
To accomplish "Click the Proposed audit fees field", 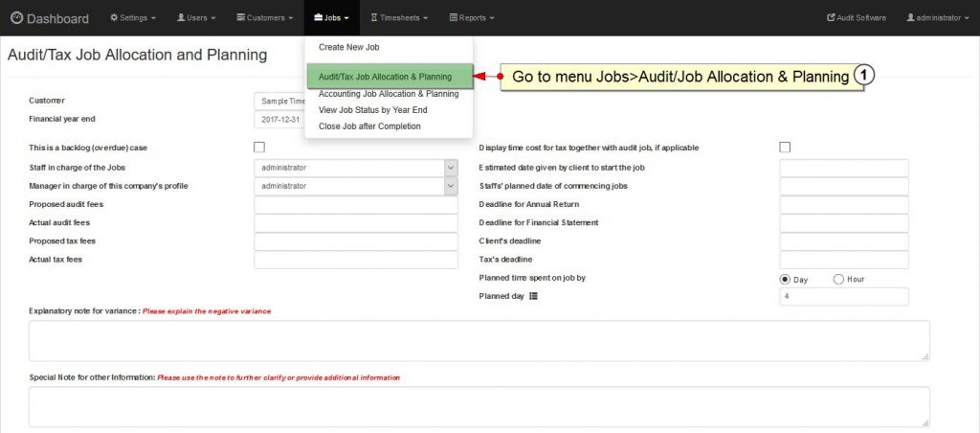I will pos(356,205).
